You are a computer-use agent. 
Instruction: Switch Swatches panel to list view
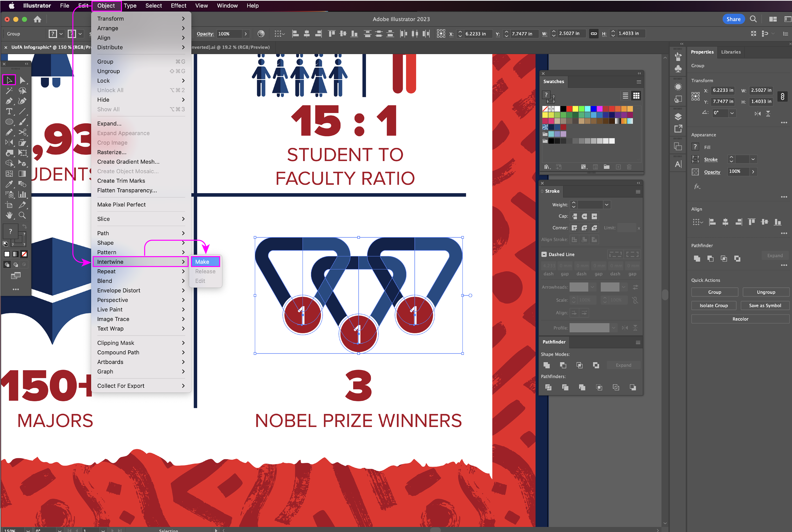tap(625, 96)
